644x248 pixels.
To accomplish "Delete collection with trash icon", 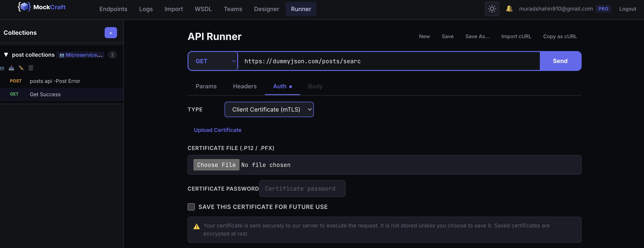I will pyautogui.click(x=31, y=68).
